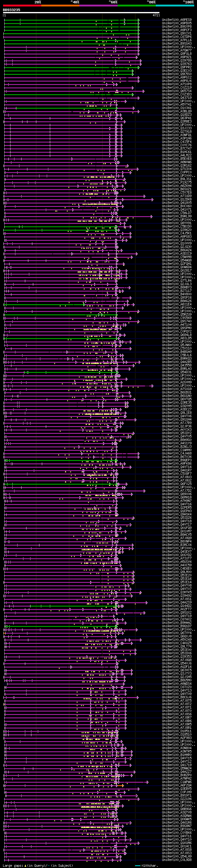Screen dimensions: 197x868
Task: Select the UniRef100_Q5IDY2 label
Action: tap(177, 433)
